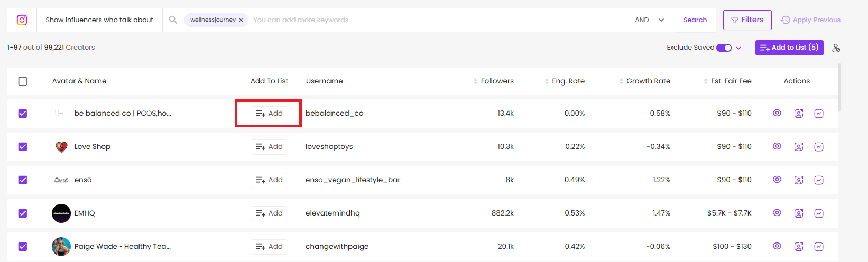Click the search magnifier icon
The width and height of the screenshot is (868, 262).
click(x=173, y=20)
